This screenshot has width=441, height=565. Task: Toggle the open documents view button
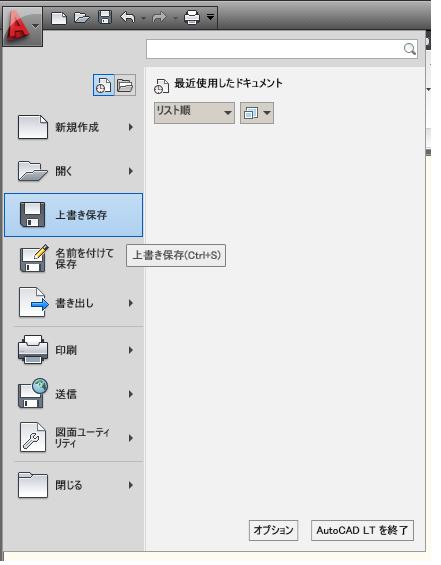pos(125,85)
